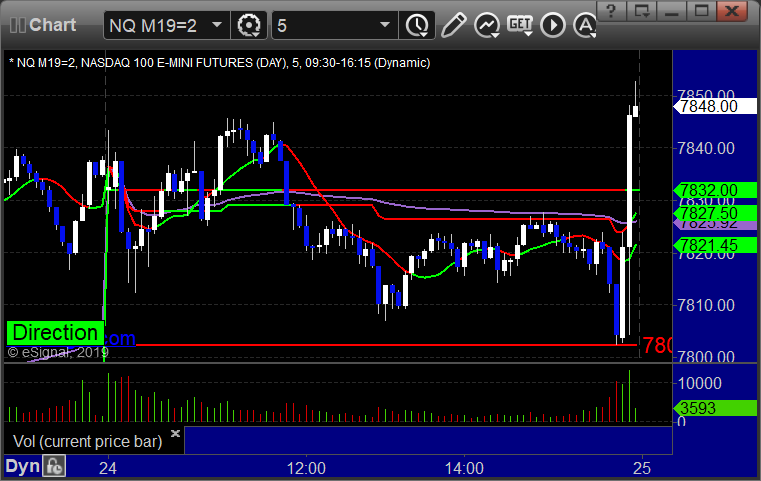Click the 3593 volume value label
761x481 pixels.
[715, 408]
